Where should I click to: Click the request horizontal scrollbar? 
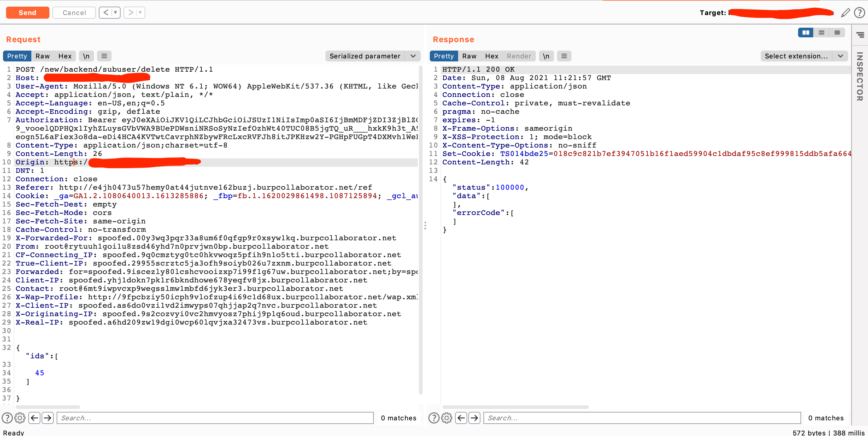(48, 407)
